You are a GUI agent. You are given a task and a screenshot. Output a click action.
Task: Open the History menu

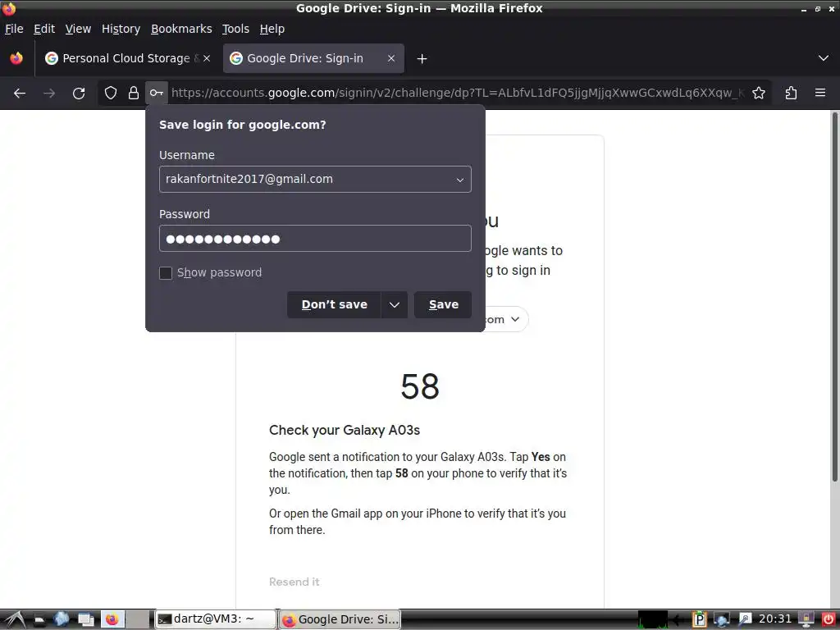[121, 29]
